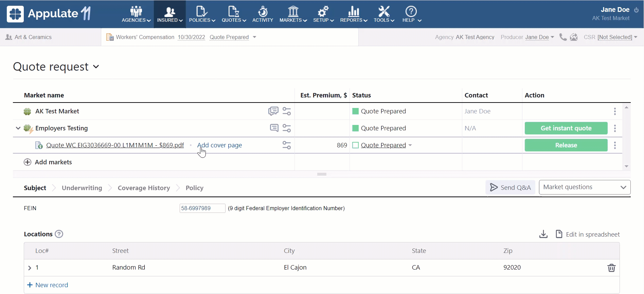Open settings sliders icon in the quote PDF row
This screenshot has height=294, width=644.
[x=287, y=145]
